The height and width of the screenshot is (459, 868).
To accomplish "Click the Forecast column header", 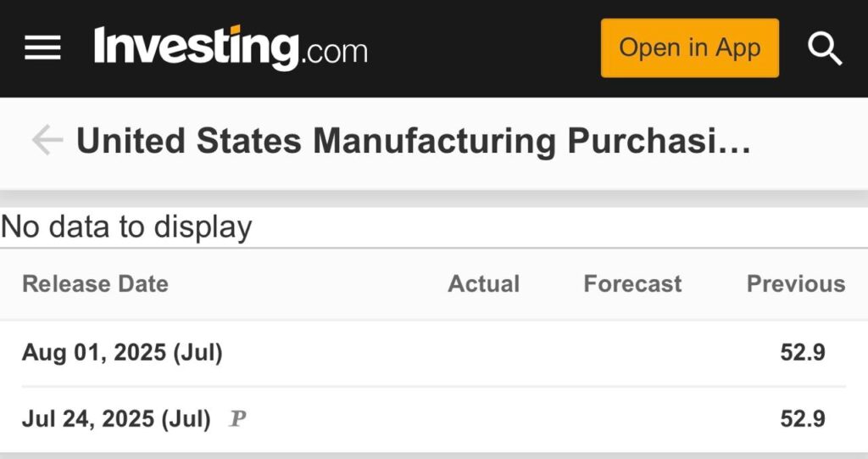I will click(x=632, y=284).
